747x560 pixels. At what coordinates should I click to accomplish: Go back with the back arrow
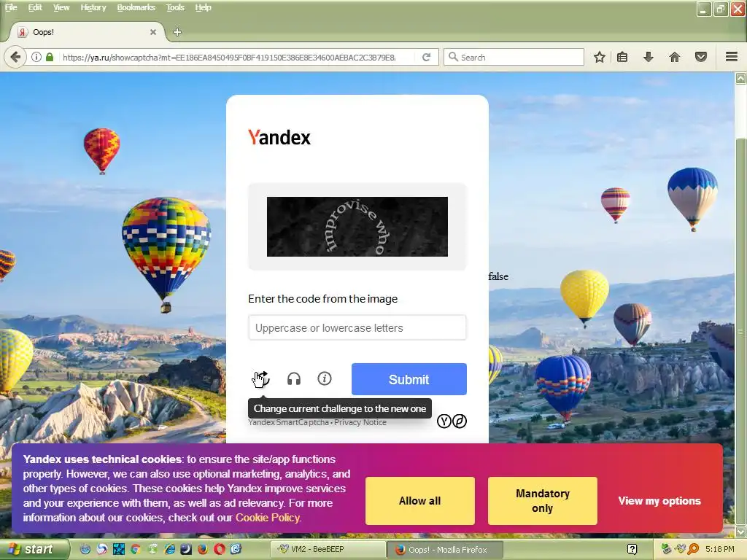coord(15,57)
